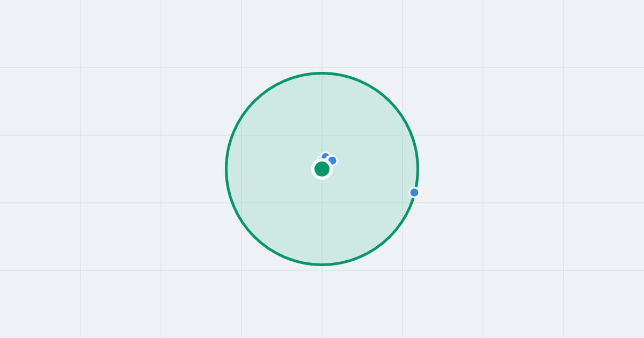Image resolution: width=644 pixels, height=338 pixels.
Task: Click empty grid area above the circle
Action: (x=322, y=35)
